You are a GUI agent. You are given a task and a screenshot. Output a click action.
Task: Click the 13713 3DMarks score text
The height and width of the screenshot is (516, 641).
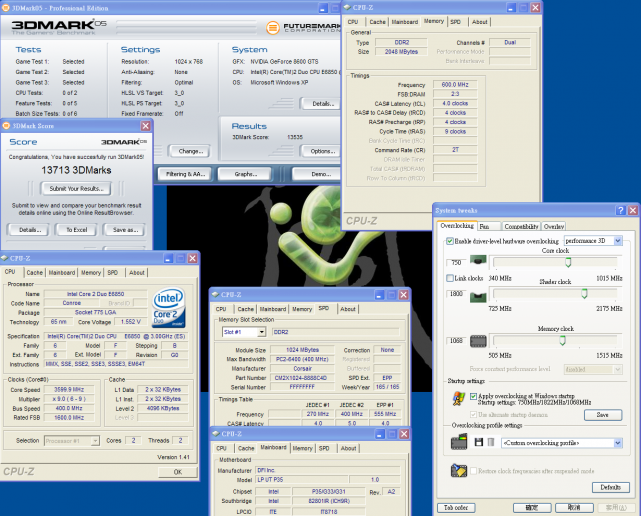pos(76,170)
